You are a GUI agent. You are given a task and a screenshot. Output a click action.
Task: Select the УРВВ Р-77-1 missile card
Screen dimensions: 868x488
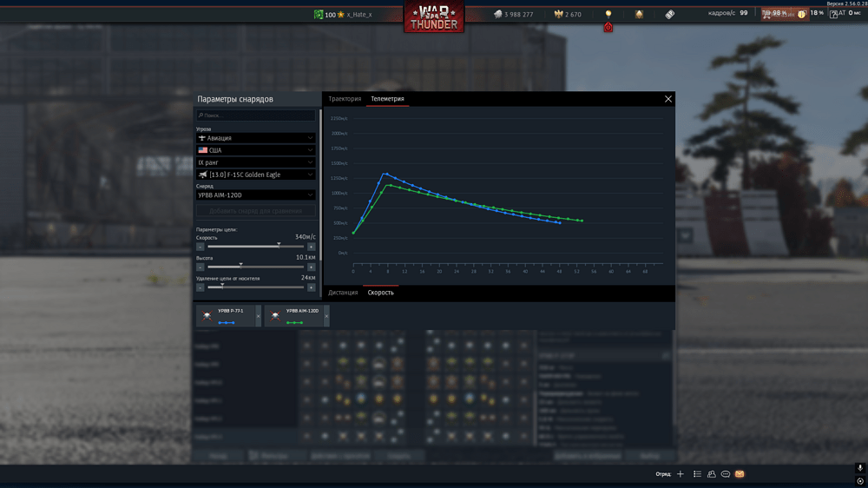click(226, 316)
